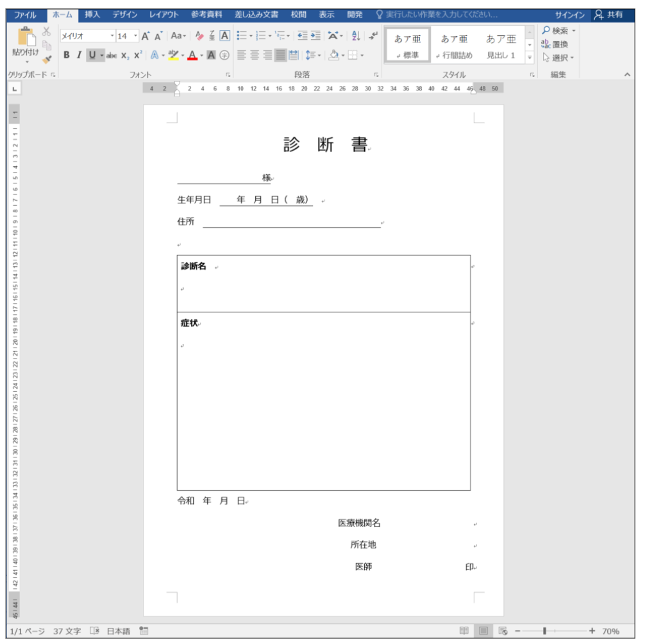Viewport: 645px width, 644px height.
Task: Click the cut scissors icon
Action: pos(47,32)
